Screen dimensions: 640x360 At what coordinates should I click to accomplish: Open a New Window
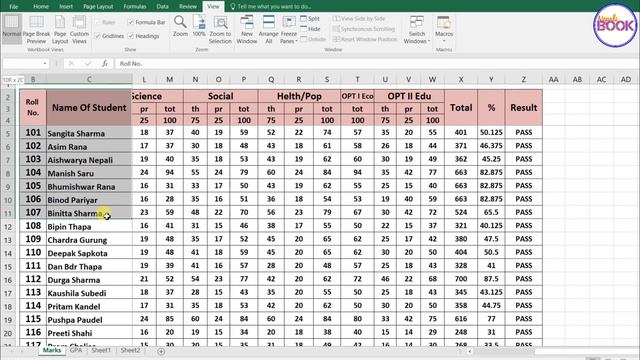pos(247,29)
